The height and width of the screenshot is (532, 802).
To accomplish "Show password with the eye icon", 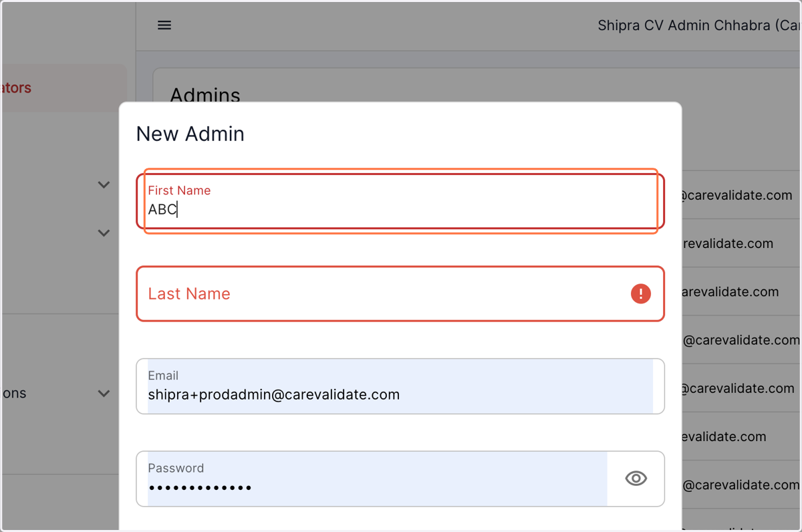I will click(636, 479).
